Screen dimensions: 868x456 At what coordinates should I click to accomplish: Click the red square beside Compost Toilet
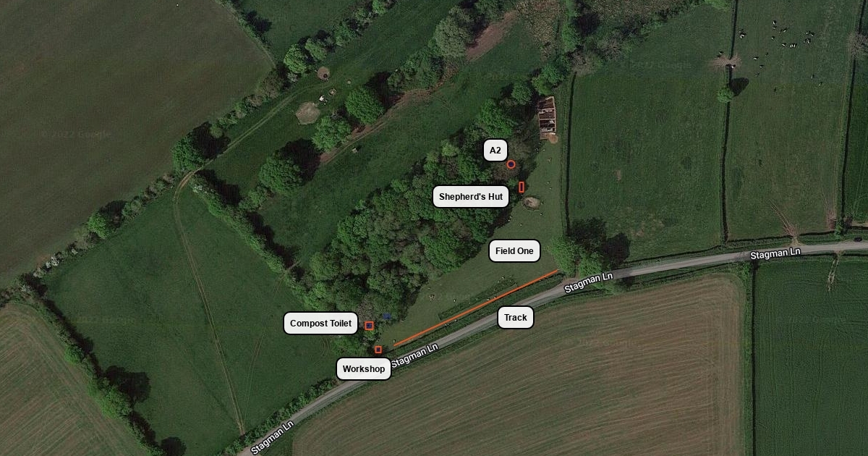coord(369,326)
